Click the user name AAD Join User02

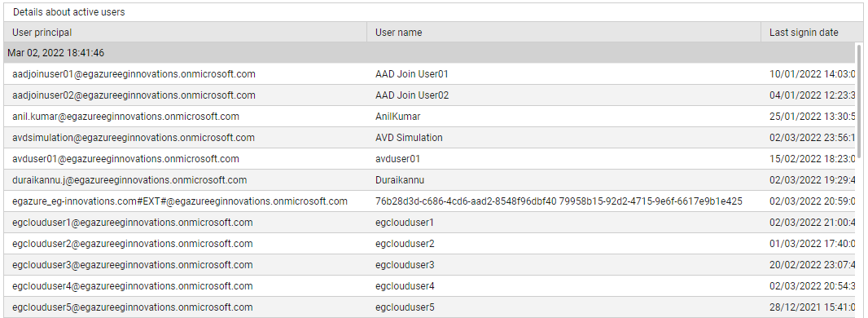[x=412, y=95]
